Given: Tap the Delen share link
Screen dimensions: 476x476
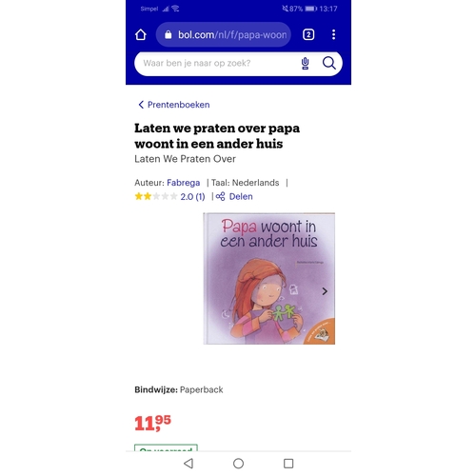Looking at the screenshot, I should [241, 196].
